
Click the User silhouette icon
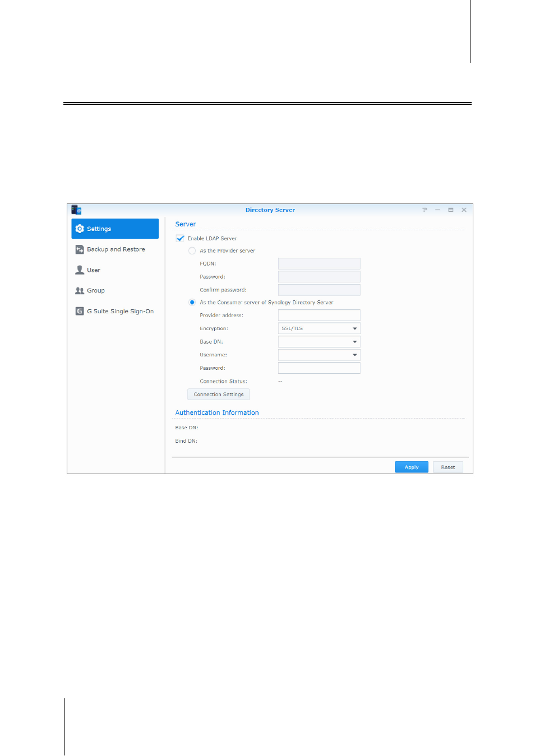(x=80, y=270)
